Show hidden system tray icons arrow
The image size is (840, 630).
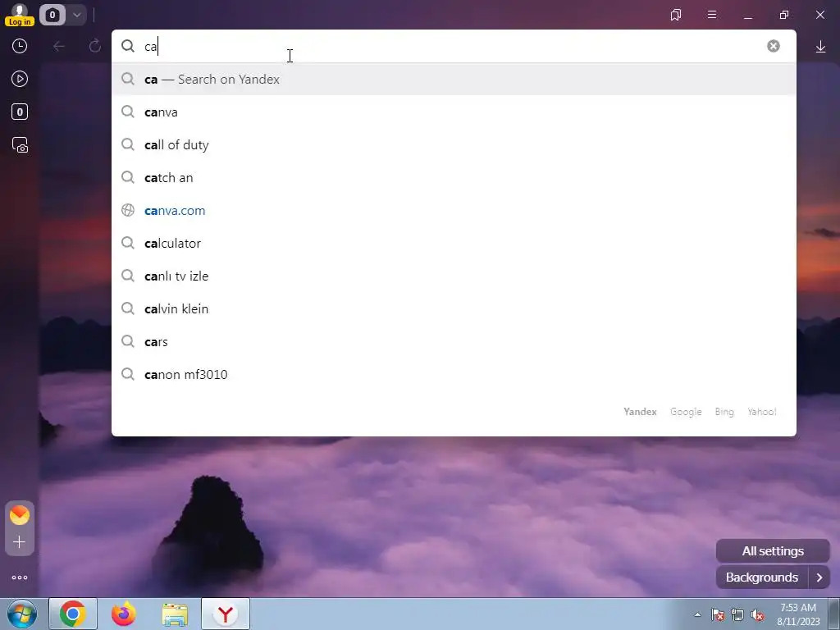pyautogui.click(x=697, y=614)
